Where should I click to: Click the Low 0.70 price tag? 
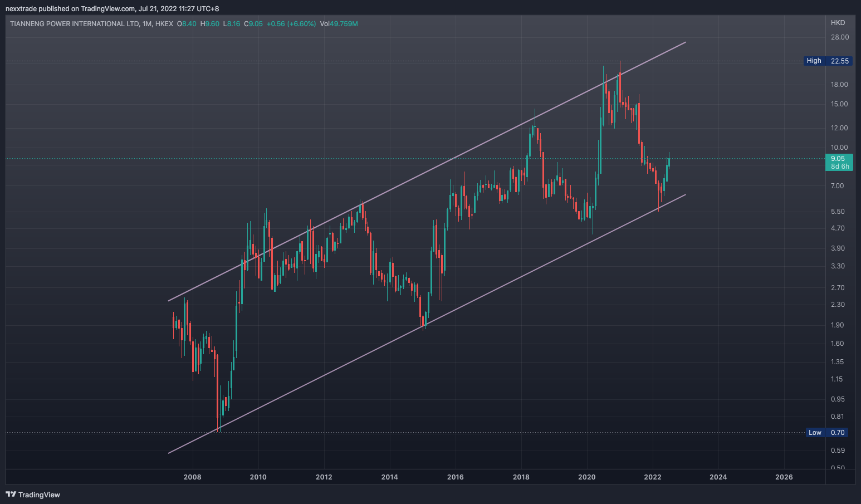[x=827, y=433]
